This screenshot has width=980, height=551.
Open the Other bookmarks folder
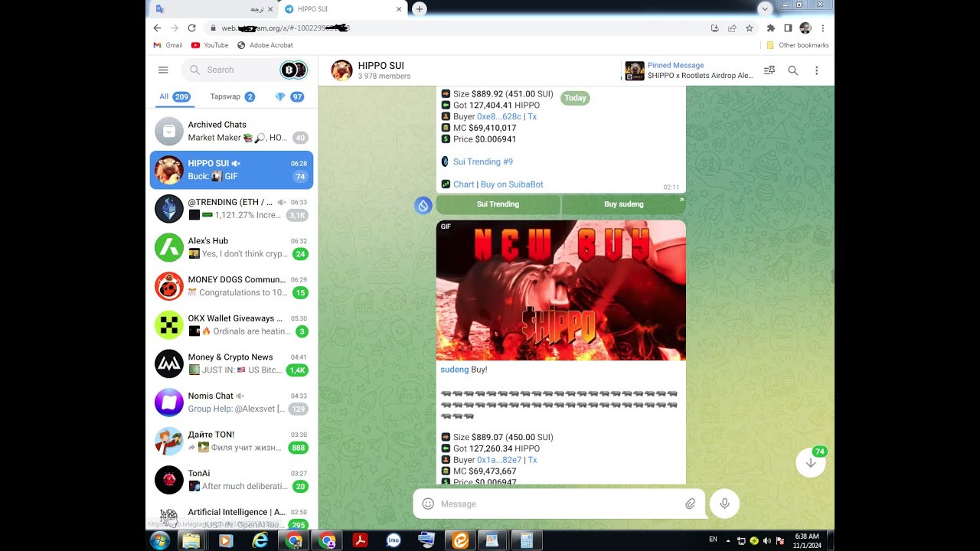point(798,45)
